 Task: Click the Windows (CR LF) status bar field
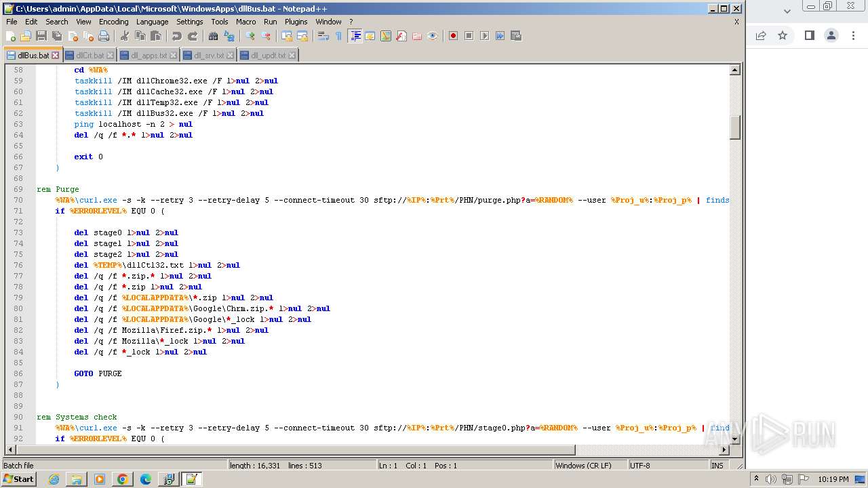coord(590,466)
